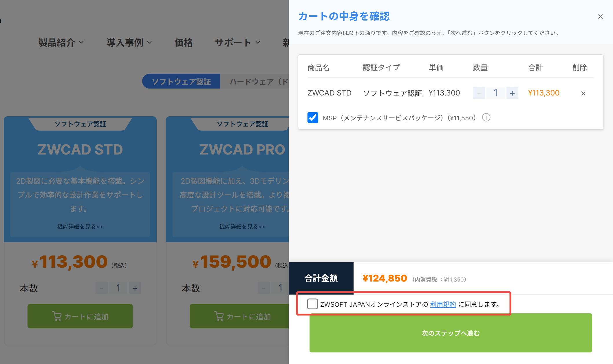Switch to the ハードウェア tab

255,81
